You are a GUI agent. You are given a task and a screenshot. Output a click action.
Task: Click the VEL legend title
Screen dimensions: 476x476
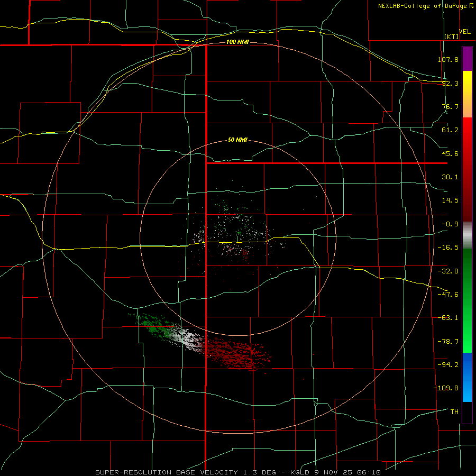[464, 32]
